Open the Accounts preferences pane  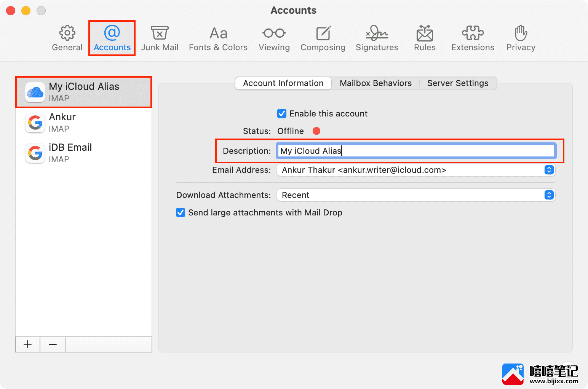point(112,38)
